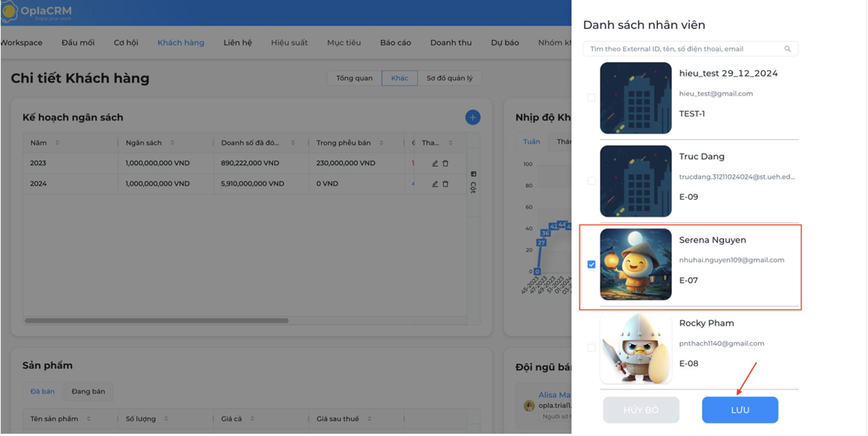The height and width of the screenshot is (436, 868).
Task: Sort the Giá sau thuế column
Action: pyautogui.click(x=369, y=419)
